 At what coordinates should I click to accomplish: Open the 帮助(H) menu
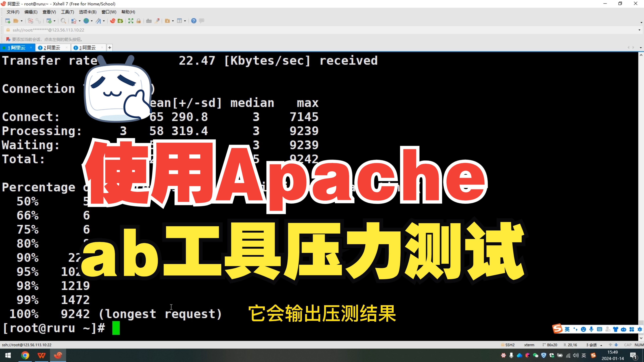[x=128, y=12]
